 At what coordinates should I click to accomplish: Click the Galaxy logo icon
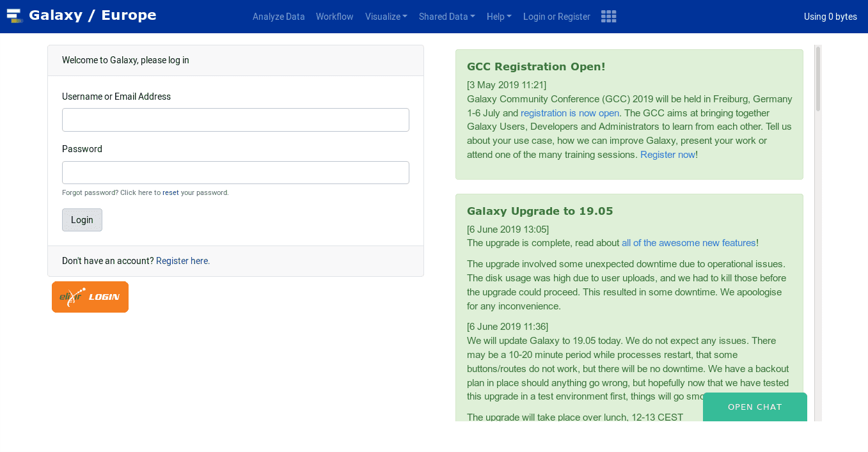coord(15,16)
